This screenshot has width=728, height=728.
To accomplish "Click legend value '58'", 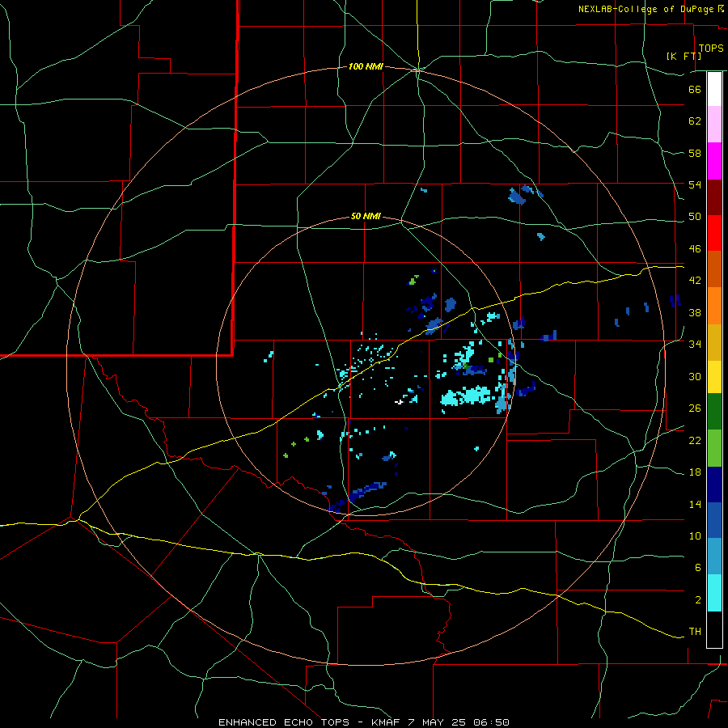I will [x=695, y=153].
